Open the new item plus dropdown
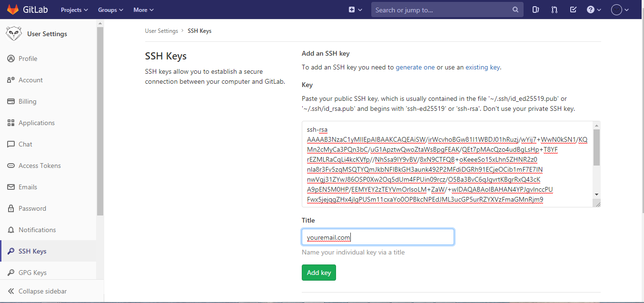644x303 pixels. pos(355,10)
